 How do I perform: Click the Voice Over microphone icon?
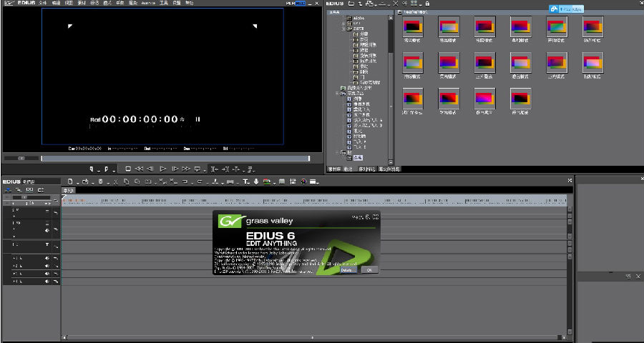256,182
